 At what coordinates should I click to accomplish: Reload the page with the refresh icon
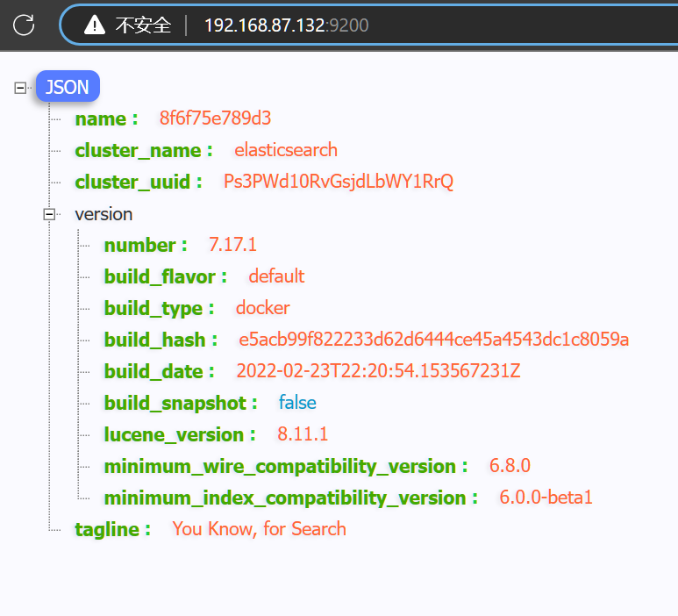(24, 25)
